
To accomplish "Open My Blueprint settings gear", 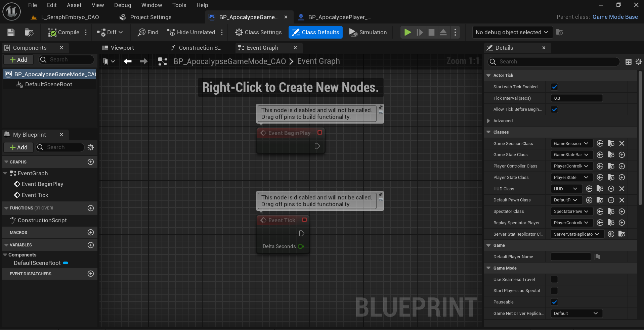I will tap(91, 147).
